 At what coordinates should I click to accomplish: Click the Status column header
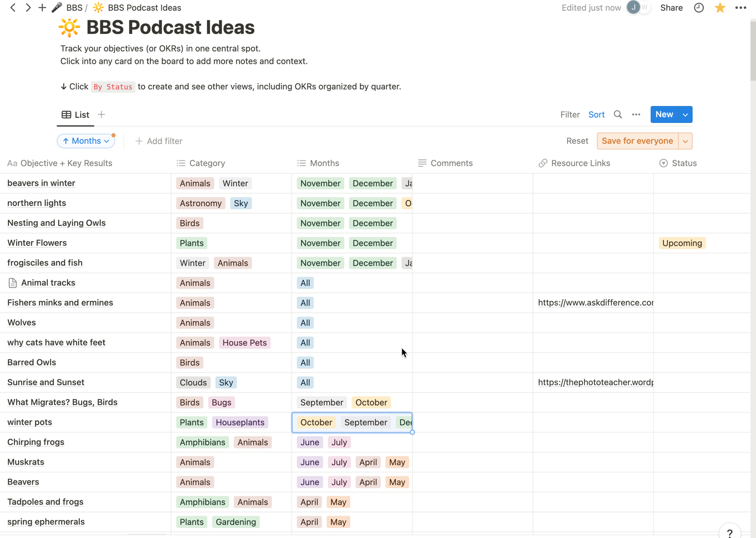[x=684, y=163]
